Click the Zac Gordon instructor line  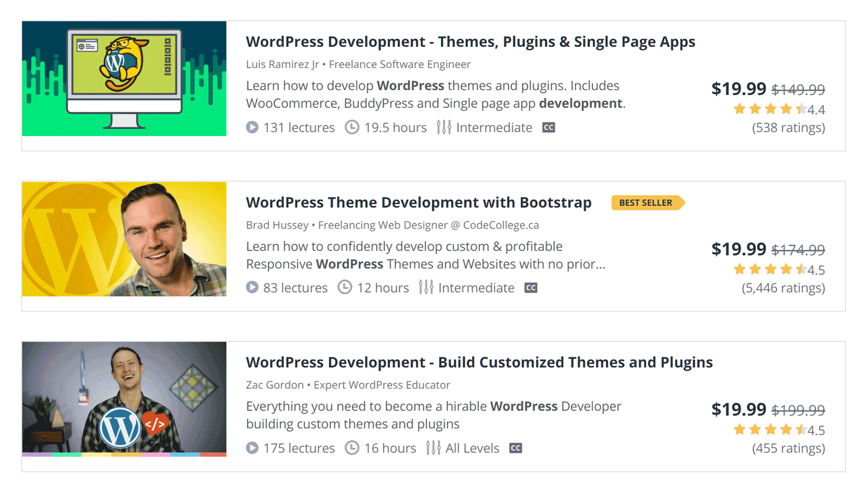pos(348,385)
